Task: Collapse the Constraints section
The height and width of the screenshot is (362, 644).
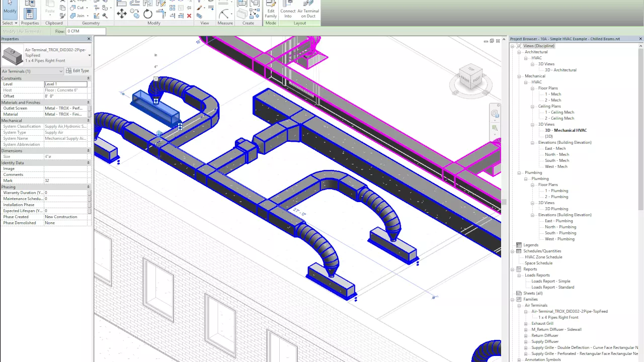Action: [88, 78]
